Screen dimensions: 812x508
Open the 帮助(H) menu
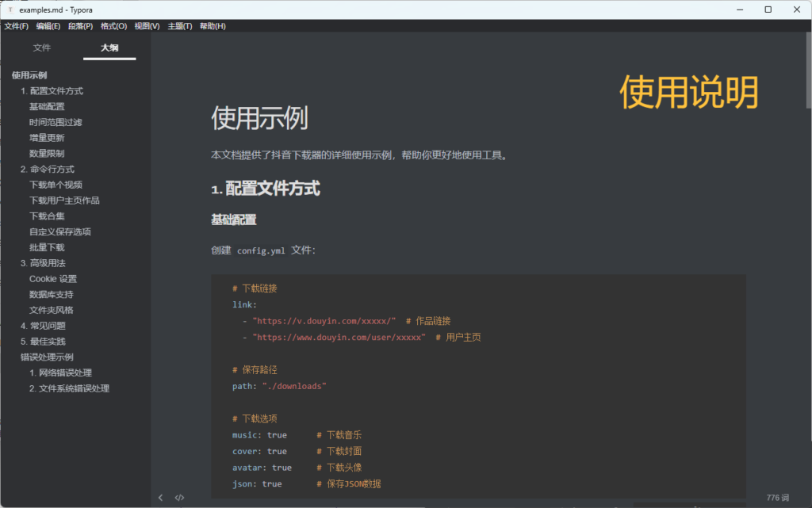click(x=213, y=26)
